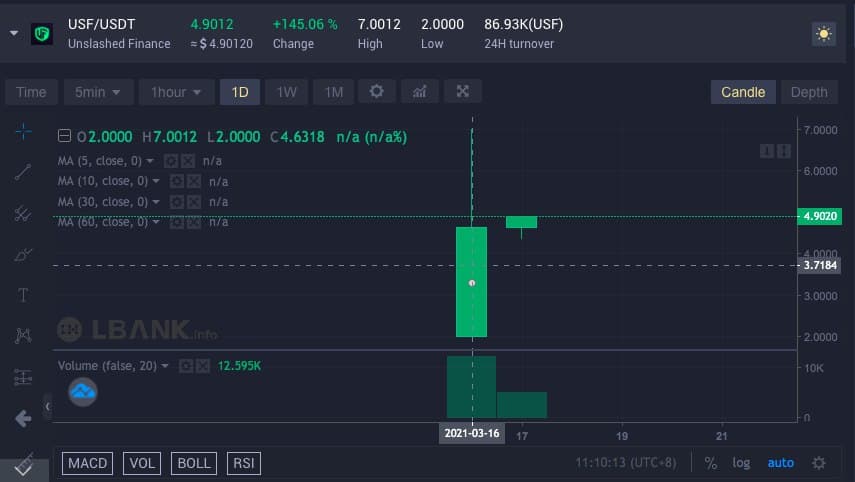The image size is (855, 482).
Task: Click the fullscreen expand icon
Action: pos(463,92)
